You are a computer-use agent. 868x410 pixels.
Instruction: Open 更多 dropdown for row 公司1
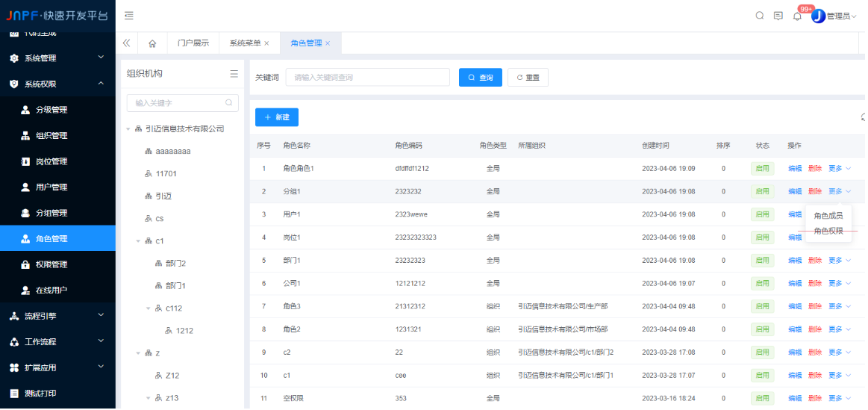point(839,284)
